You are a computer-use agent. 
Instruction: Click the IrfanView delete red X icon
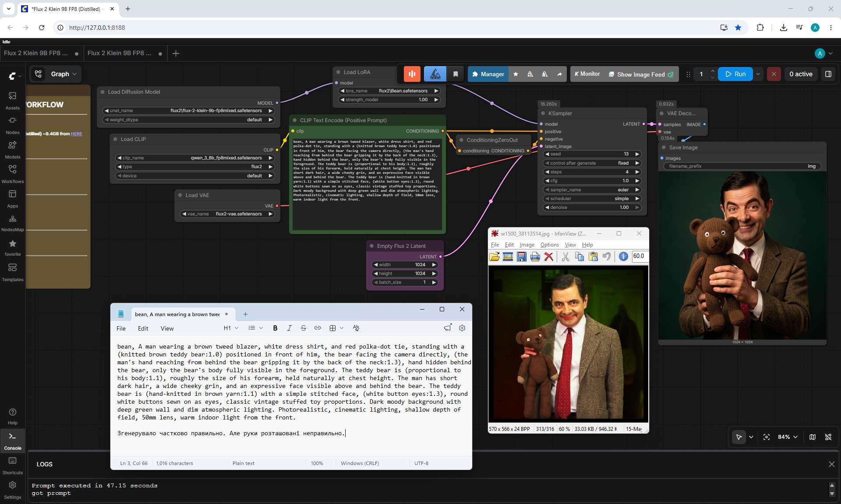pos(548,257)
